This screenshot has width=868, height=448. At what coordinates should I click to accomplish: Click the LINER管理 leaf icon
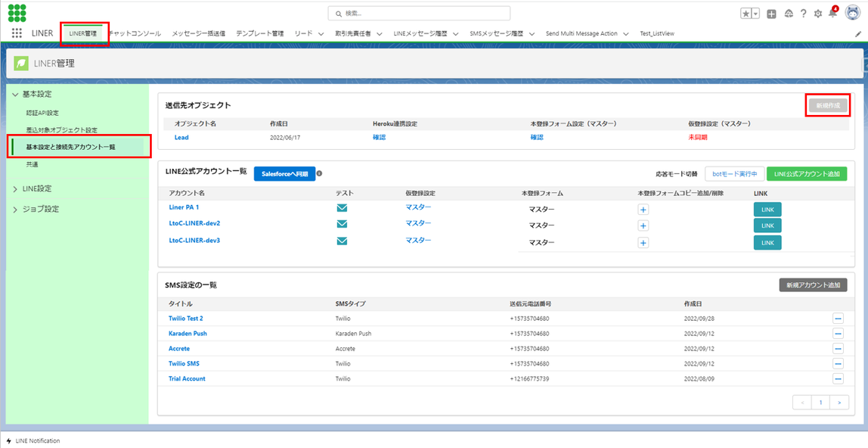coord(21,64)
